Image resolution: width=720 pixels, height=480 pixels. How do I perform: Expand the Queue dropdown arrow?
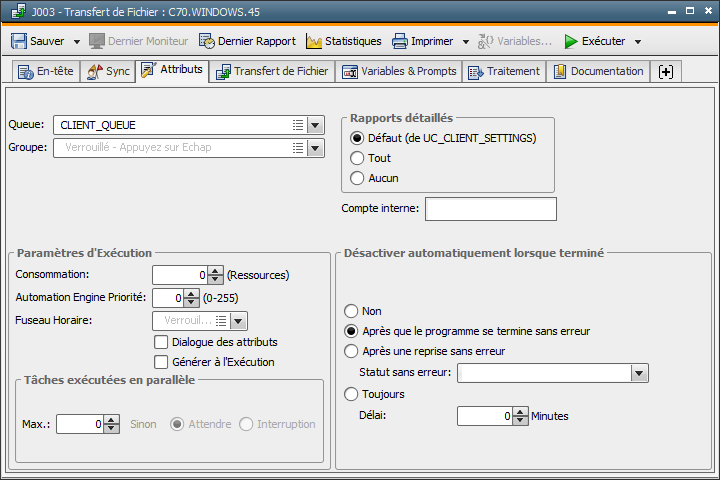point(316,125)
